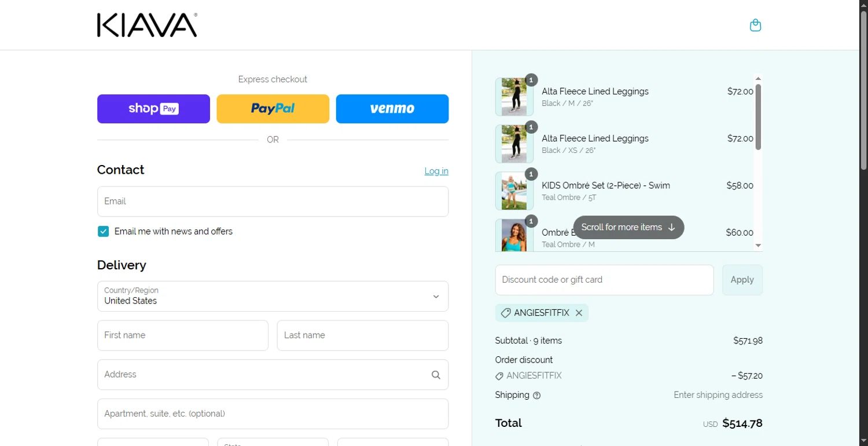The height and width of the screenshot is (446, 868).
Task: Click the Black / M / 26" variant text
Action: pos(567,104)
